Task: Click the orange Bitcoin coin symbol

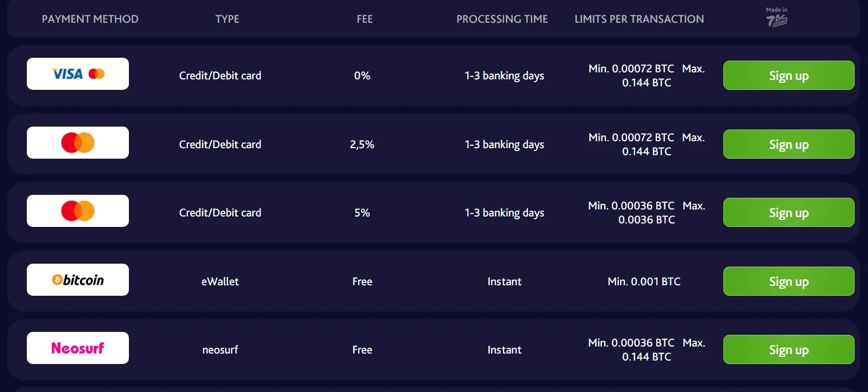Action: (57, 280)
